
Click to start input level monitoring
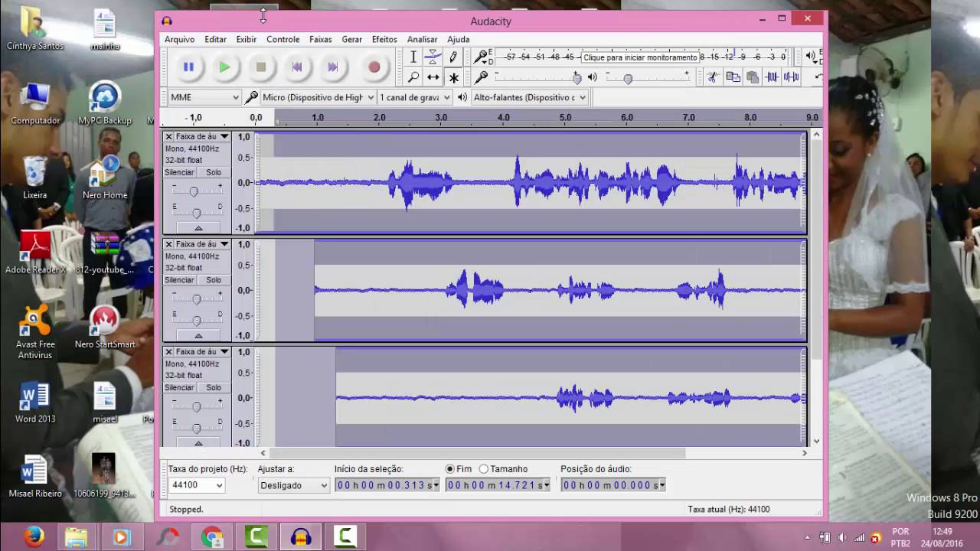[640, 57]
